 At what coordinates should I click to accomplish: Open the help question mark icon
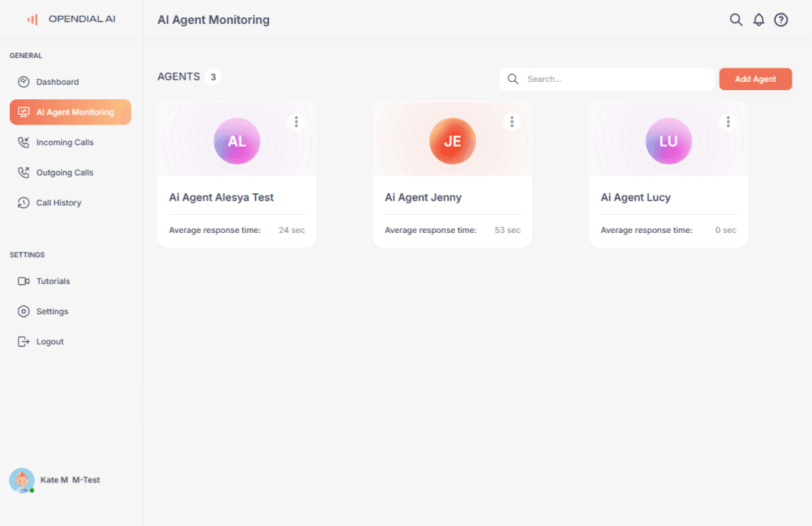pos(780,20)
